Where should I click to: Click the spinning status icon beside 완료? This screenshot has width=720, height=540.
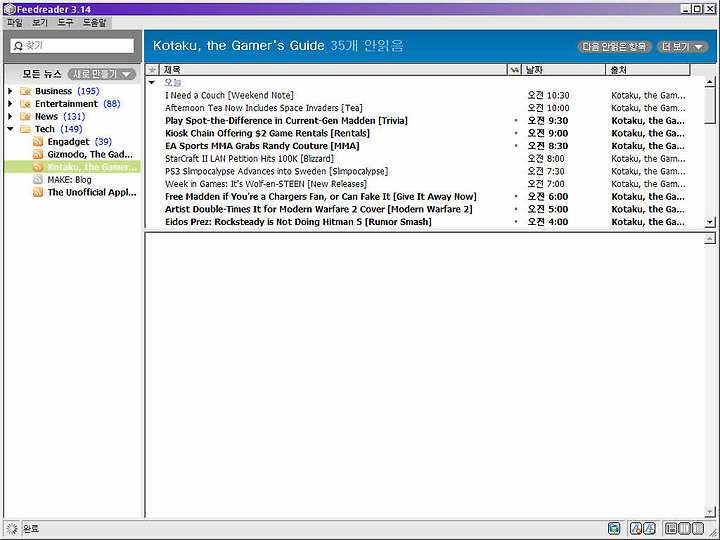pos(11,529)
